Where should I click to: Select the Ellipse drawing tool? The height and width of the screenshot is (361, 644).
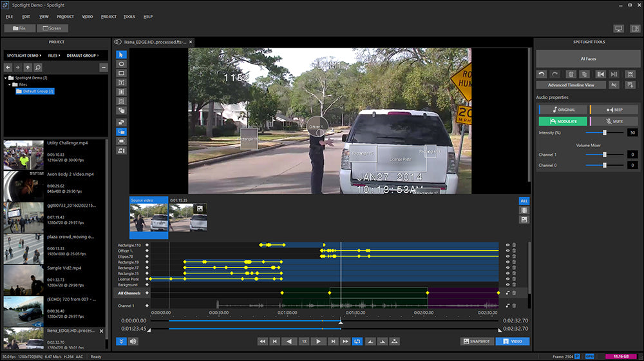click(121, 64)
